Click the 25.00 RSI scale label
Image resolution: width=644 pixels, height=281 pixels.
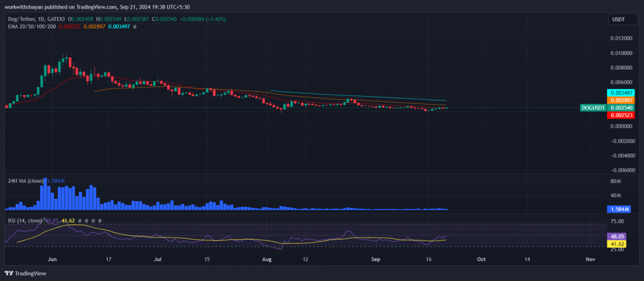(617, 249)
